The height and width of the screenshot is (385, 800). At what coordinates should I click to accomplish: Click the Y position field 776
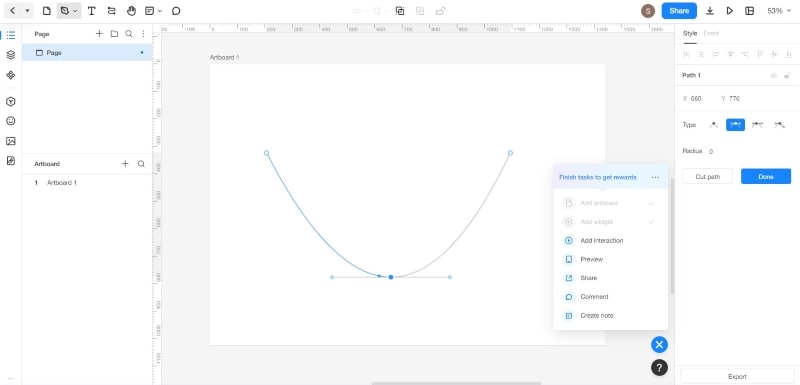(x=734, y=98)
